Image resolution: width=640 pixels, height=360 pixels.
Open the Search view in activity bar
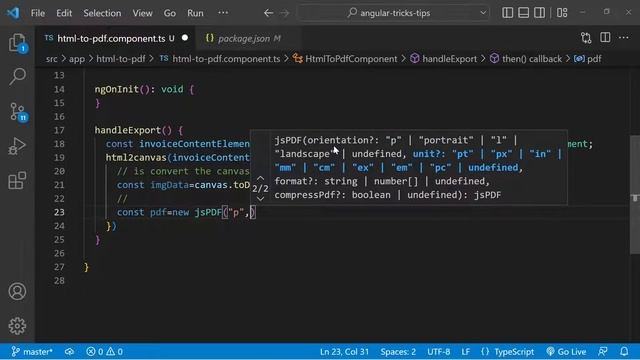tap(17, 76)
